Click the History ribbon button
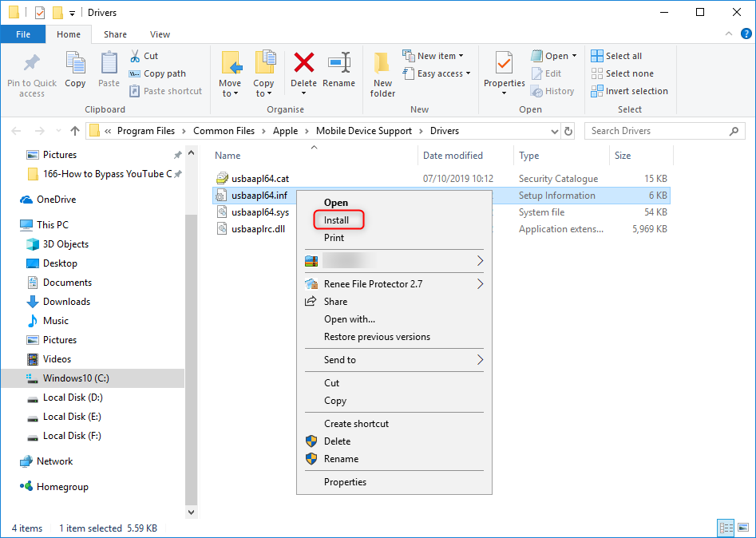 click(552, 91)
